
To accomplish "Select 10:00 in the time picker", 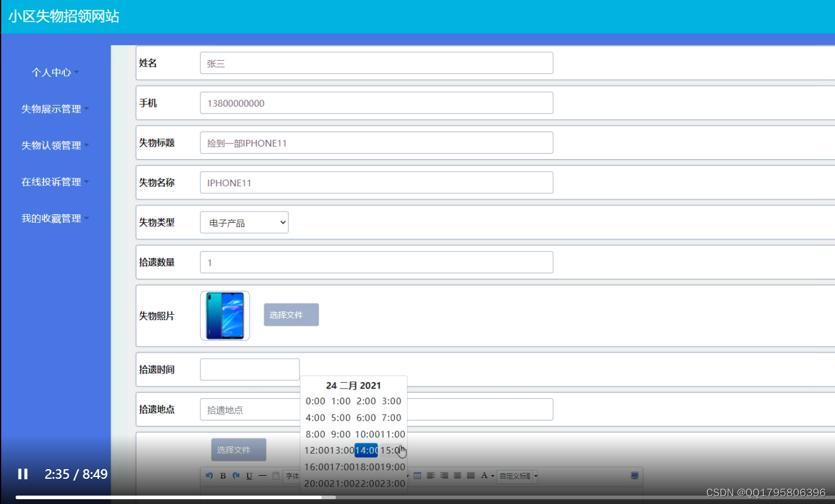I will pyautogui.click(x=366, y=434).
